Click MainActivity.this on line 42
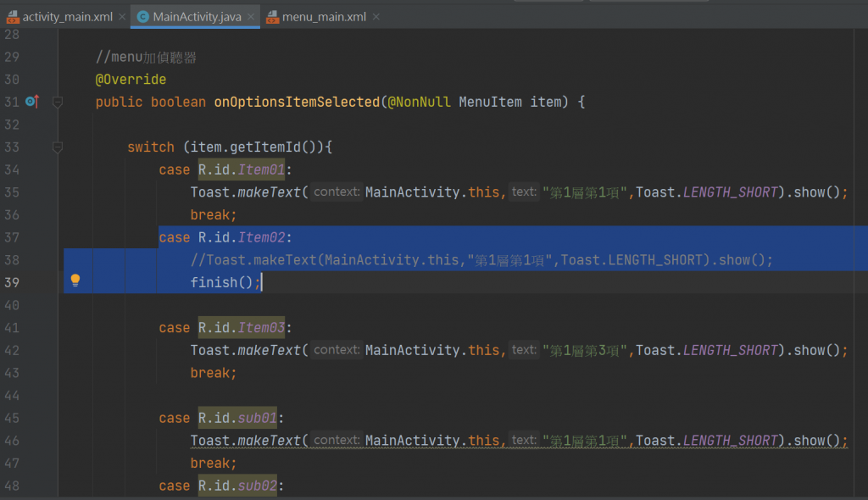This screenshot has height=500, width=868. 432,350
